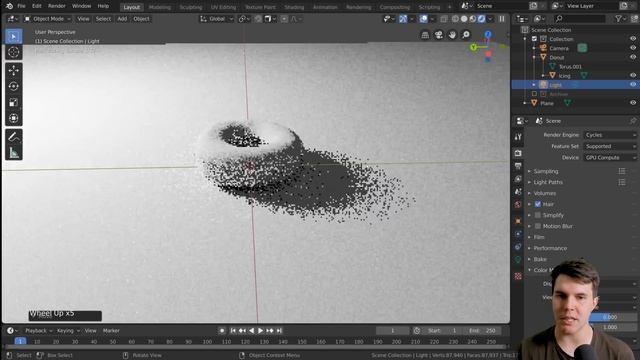Screen dimensions: 640x360
Task: Open File menu
Action: 21,6
